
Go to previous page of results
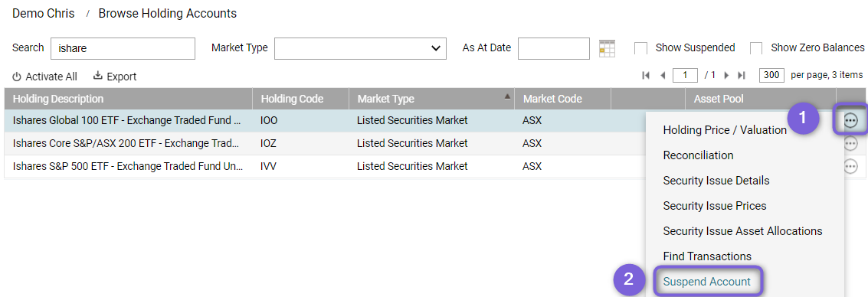click(x=663, y=75)
